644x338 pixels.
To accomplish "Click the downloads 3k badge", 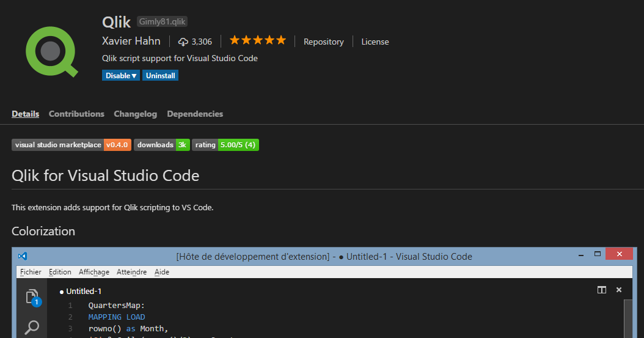I will (162, 145).
